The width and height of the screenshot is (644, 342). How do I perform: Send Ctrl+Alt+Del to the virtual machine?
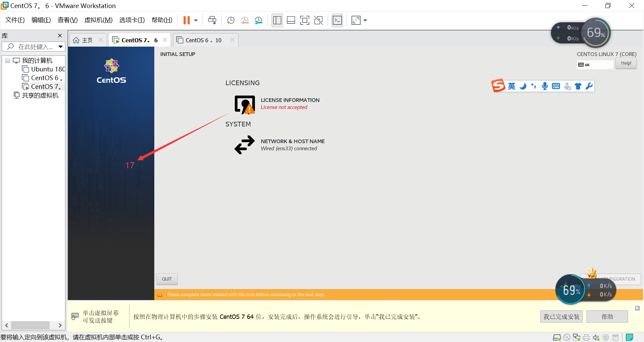(212, 20)
